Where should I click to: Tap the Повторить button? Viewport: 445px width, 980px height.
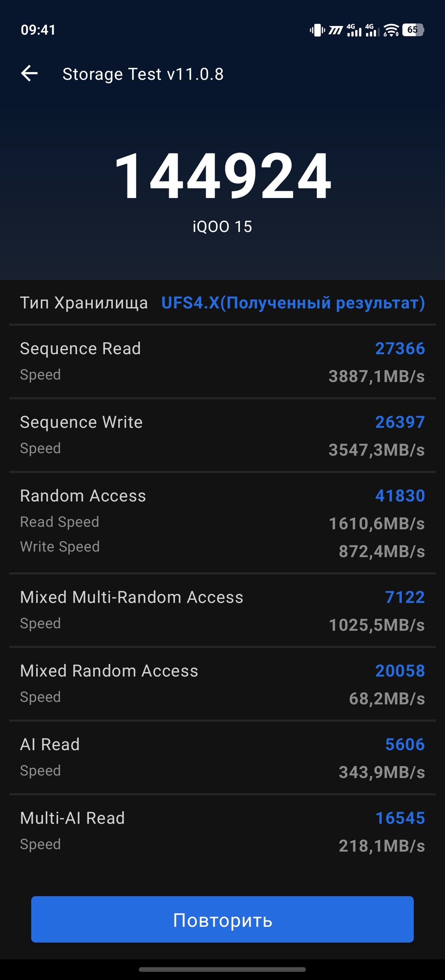222,919
